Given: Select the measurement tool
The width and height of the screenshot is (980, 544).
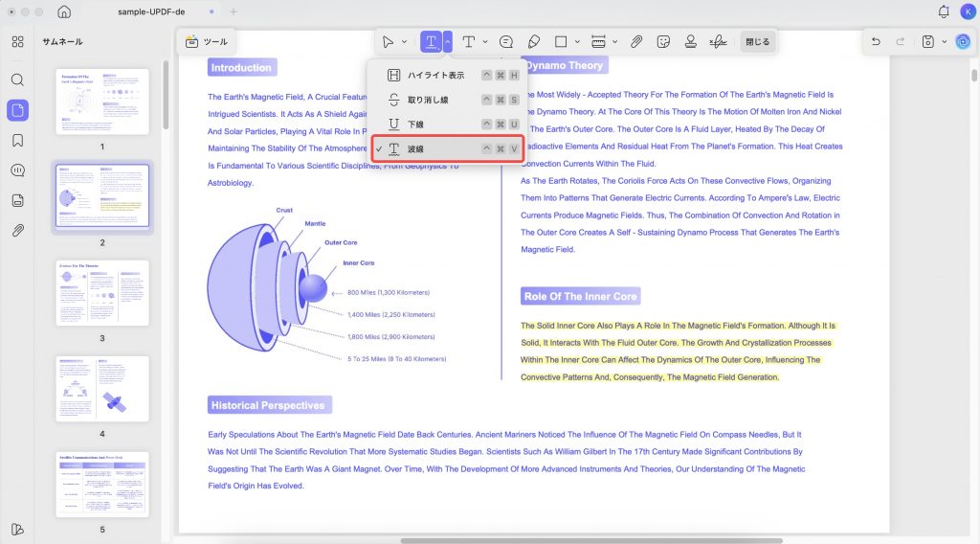Looking at the screenshot, I should click(x=598, y=42).
